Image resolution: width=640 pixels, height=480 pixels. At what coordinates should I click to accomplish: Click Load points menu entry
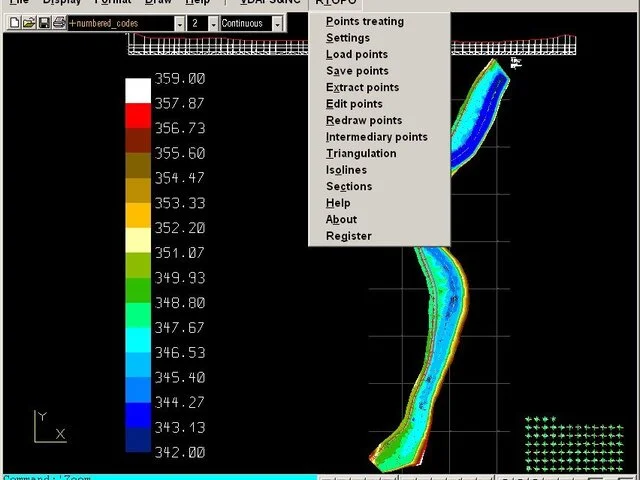357,54
